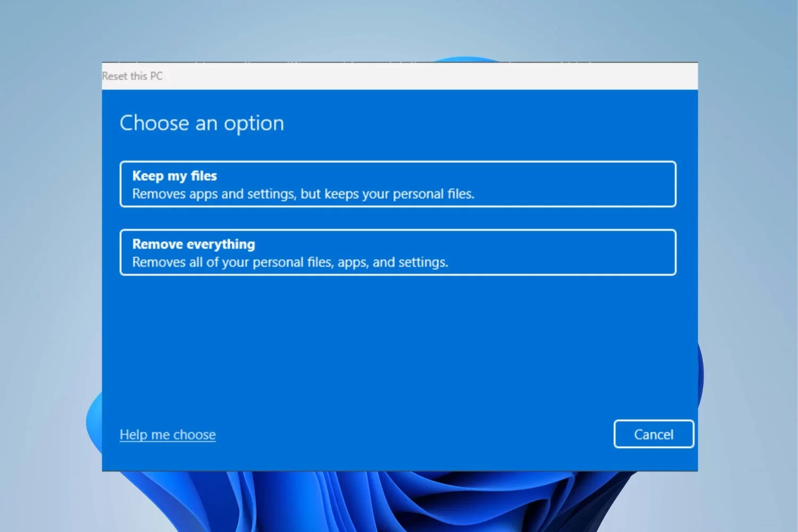Click the Reset this PC title text
Viewport: 798px width, 532px height.
coord(132,76)
